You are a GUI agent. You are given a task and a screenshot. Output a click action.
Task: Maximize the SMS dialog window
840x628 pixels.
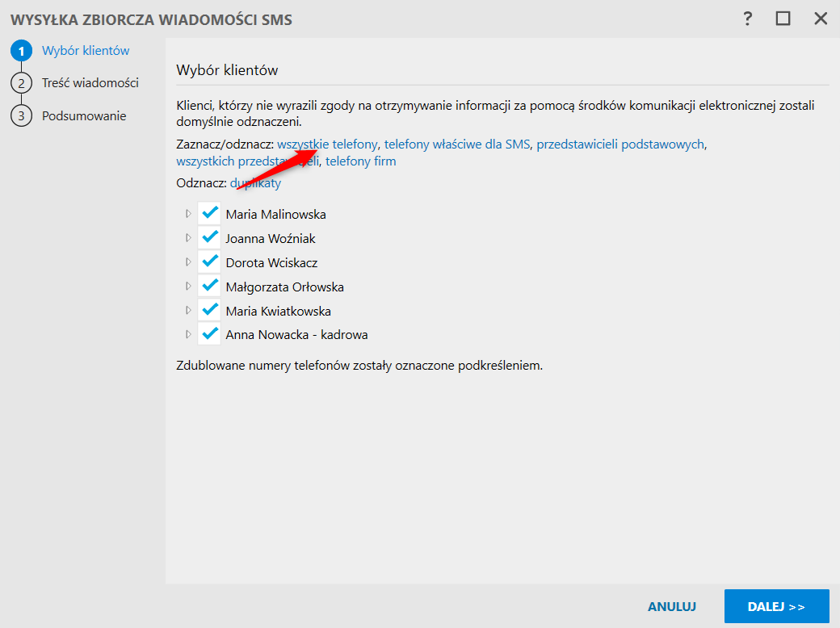click(783, 19)
